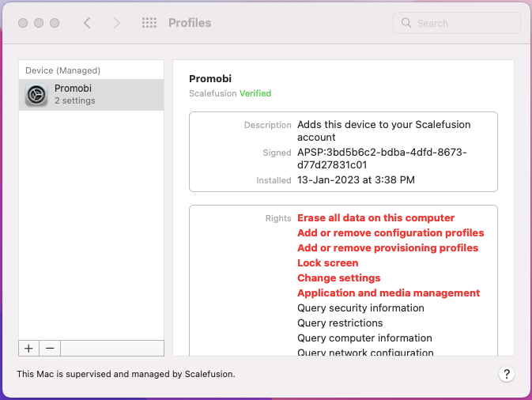
Task: Zoom the Profiles window
Action: (x=55, y=23)
